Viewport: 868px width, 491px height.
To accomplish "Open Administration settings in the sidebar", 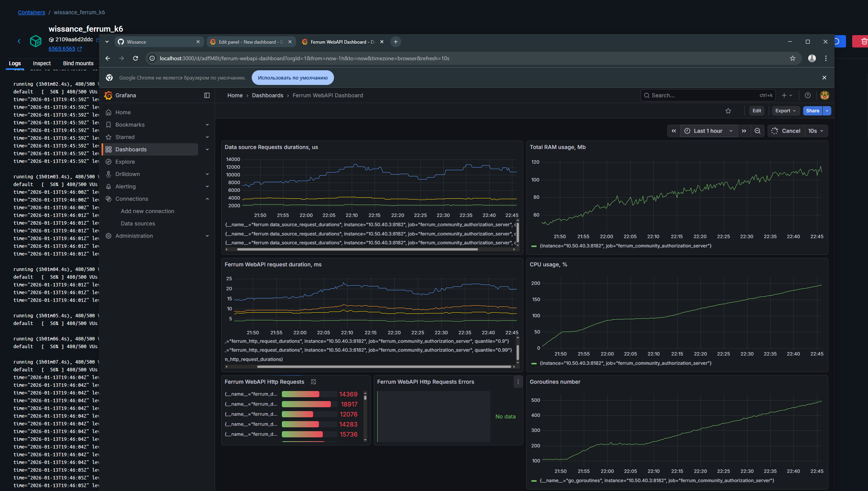I will click(x=134, y=235).
